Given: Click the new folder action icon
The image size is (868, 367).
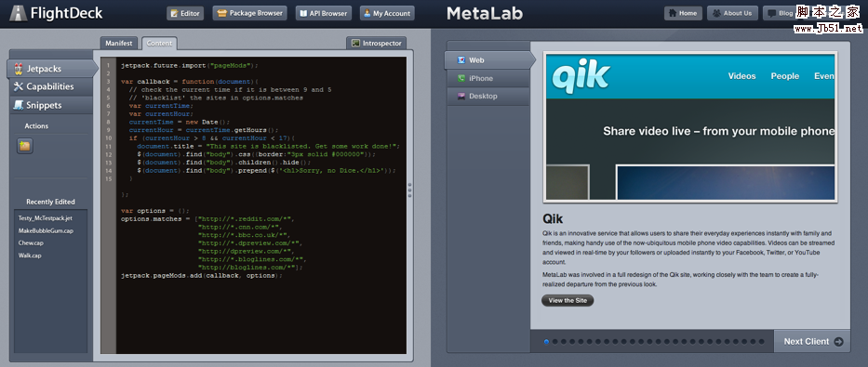Looking at the screenshot, I should pos(25,146).
